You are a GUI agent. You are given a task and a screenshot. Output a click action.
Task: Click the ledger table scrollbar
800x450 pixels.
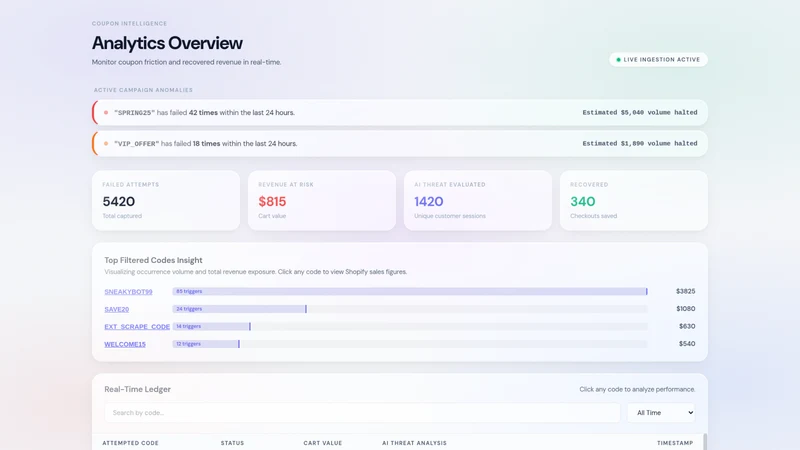(x=705, y=442)
